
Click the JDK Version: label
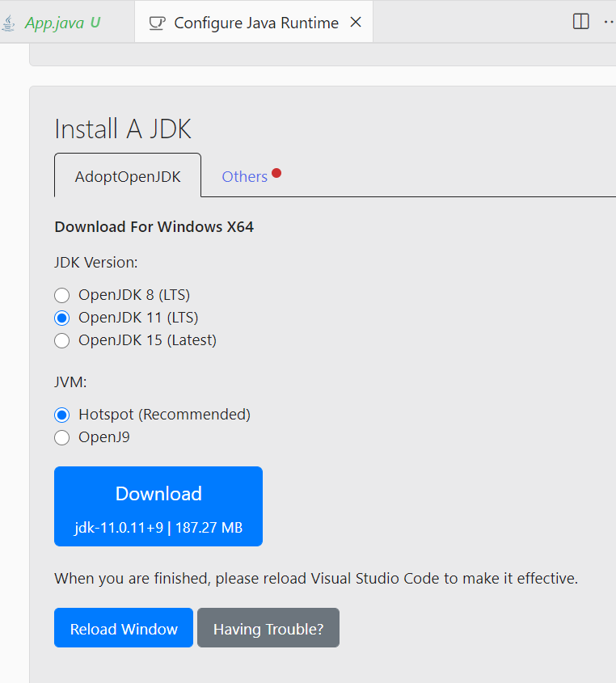pos(96,263)
